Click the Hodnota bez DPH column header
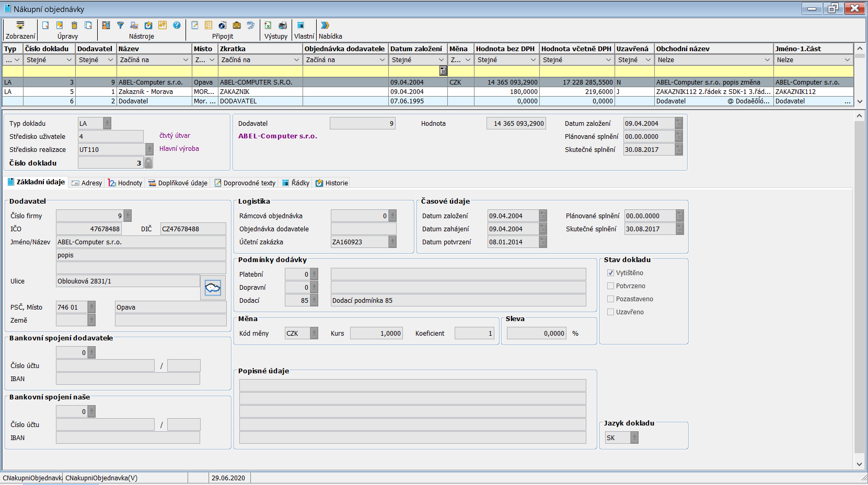Screen dimensions: 868x485 506,49
